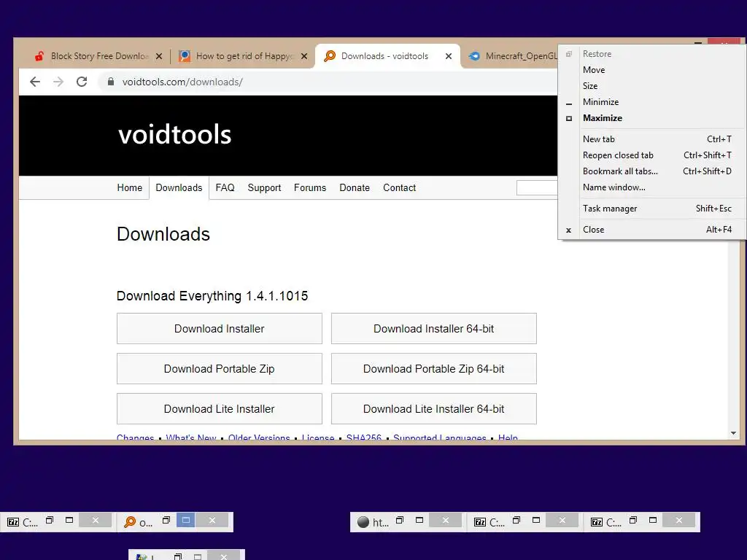The height and width of the screenshot is (560, 747).
Task: Click Download Portable Zip button
Action: pos(220,368)
